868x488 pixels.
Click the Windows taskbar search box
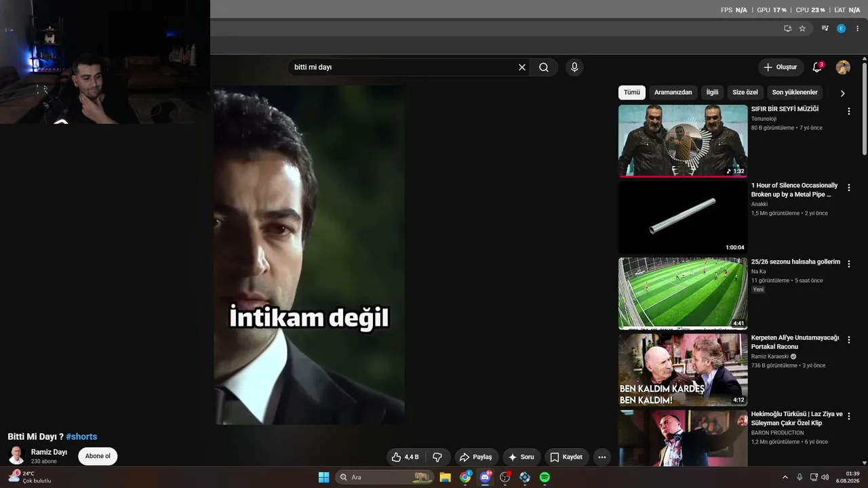pyautogui.click(x=384, y=477)
